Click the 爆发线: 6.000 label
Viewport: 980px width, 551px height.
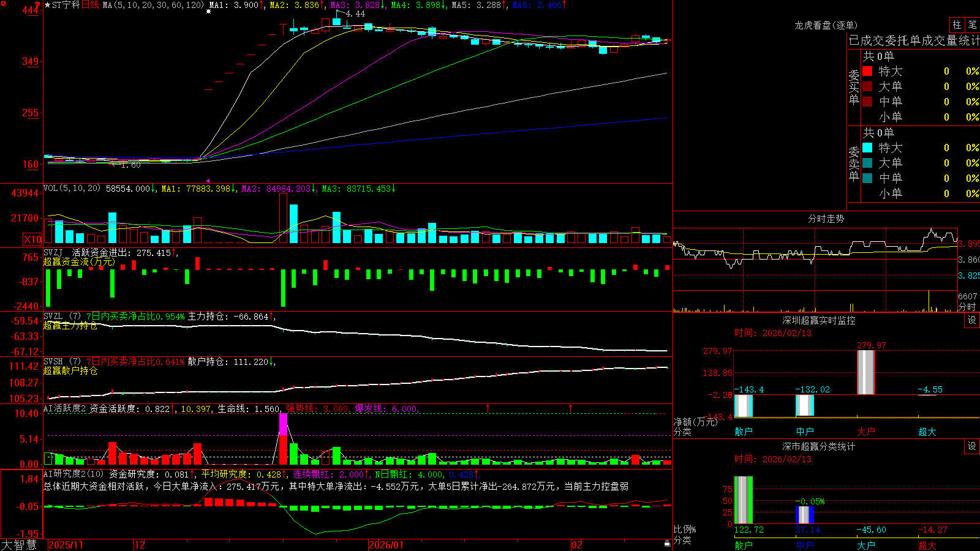coord(386,409)
